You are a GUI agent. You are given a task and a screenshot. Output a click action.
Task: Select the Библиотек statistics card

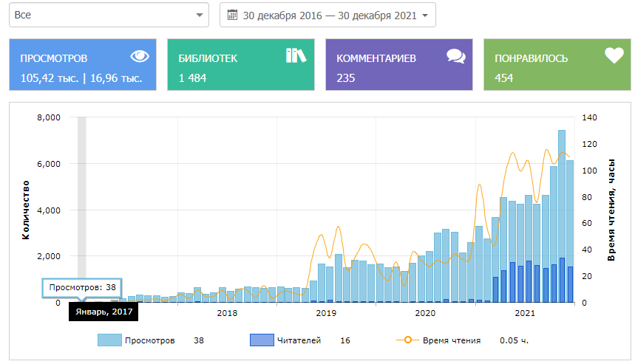(241, 65)
